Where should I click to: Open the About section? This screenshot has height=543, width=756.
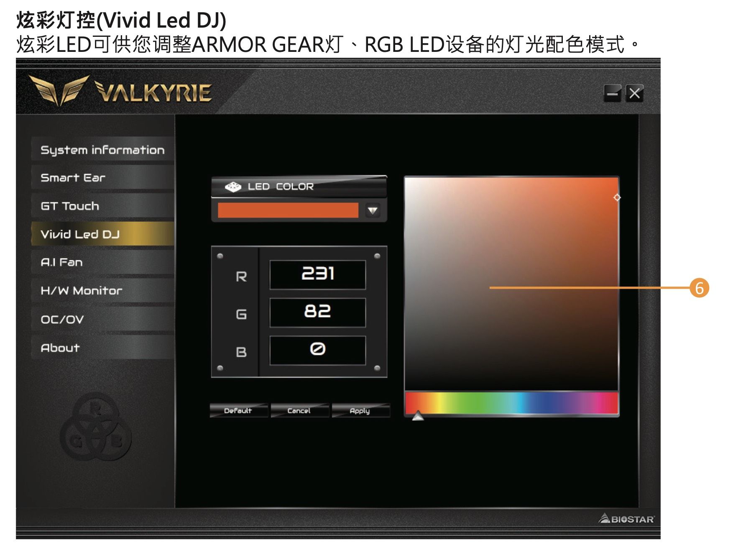(x=103, y=348)
